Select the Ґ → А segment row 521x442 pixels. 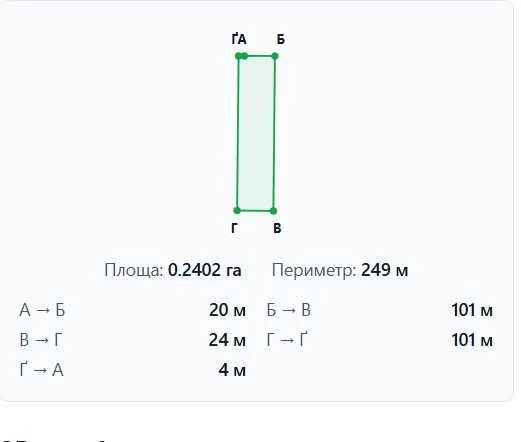(x=133, y=370)
